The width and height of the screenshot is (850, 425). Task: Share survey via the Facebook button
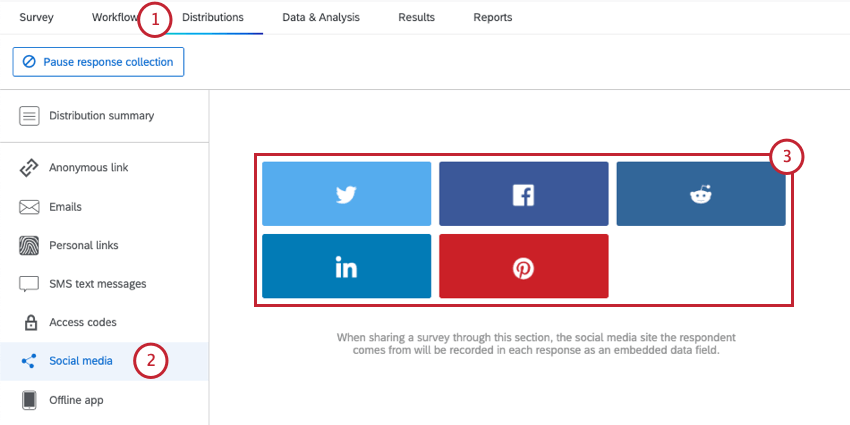click(524, 194)
